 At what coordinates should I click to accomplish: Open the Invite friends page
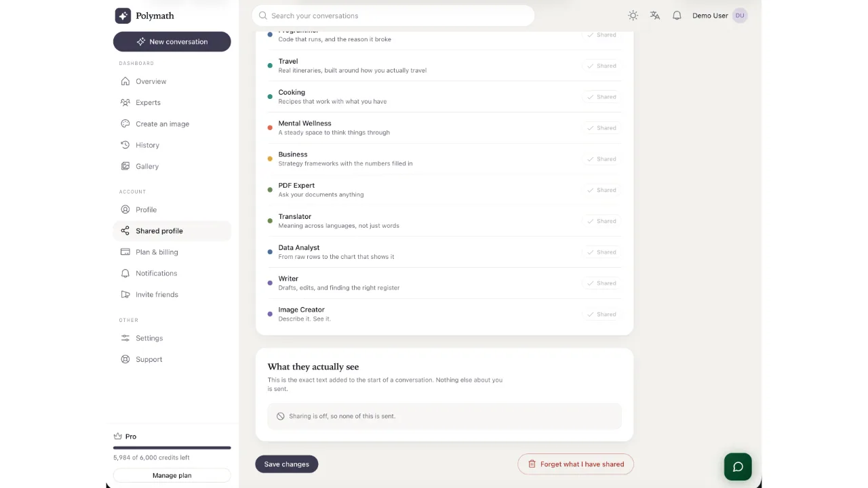coord(172,294)
